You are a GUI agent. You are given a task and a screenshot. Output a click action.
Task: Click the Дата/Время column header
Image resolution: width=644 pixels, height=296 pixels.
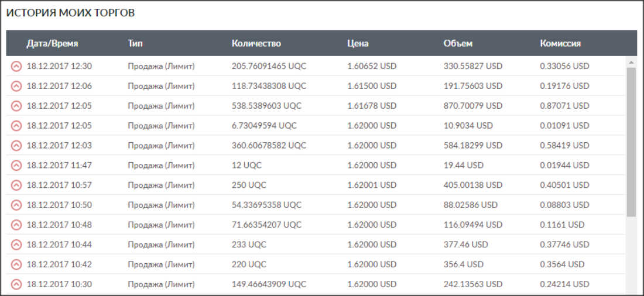[x=52, y=43]
